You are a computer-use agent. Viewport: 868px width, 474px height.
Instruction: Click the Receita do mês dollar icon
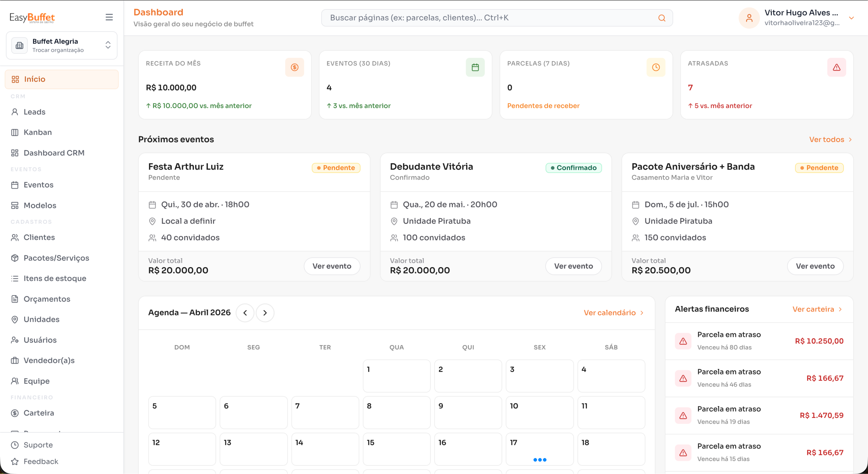click(295, 68)
